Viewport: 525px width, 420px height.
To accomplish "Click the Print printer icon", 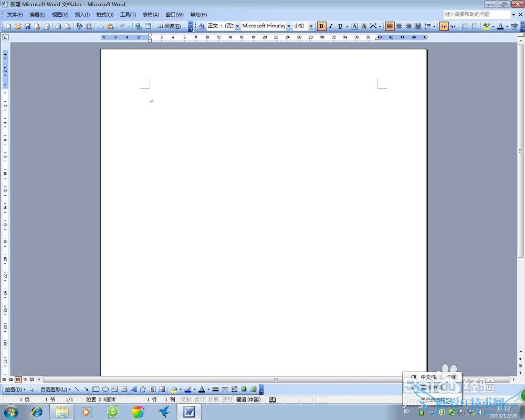I will click(x=58, y=26).
